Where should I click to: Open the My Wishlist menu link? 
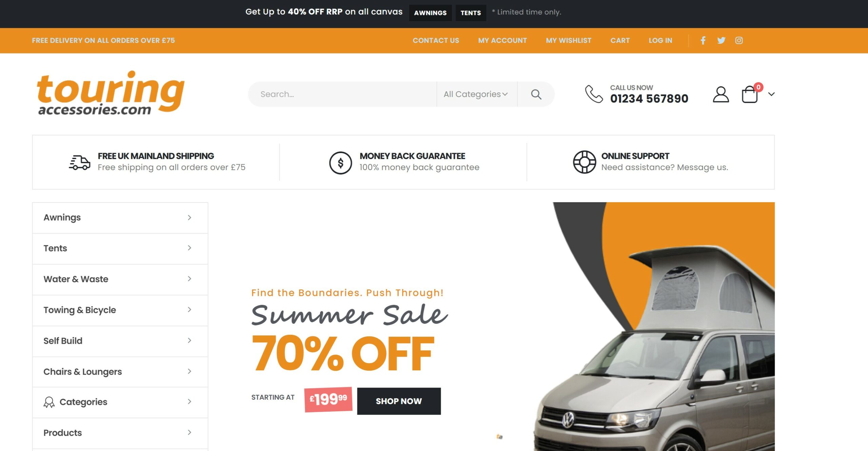point(569,40)
